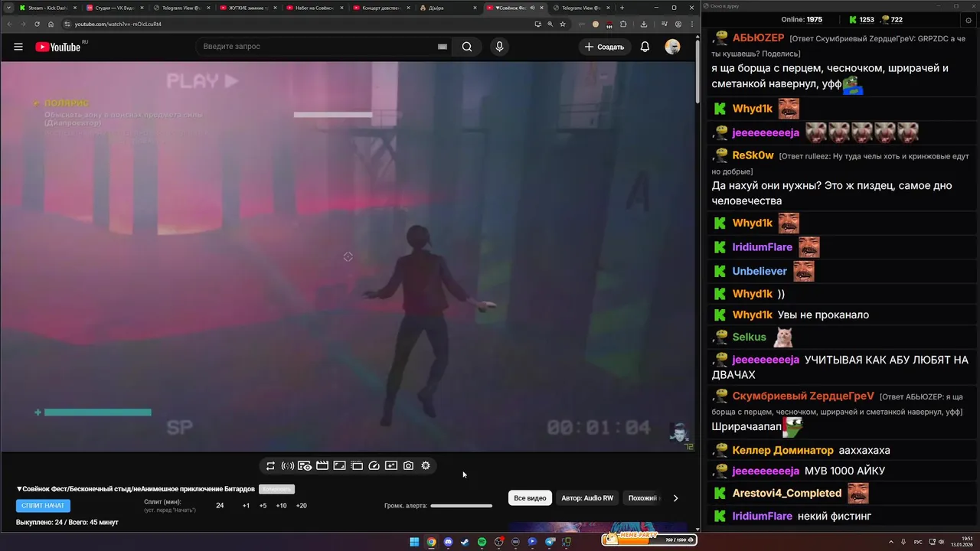Screen dimensions: 980x551
Task: Click the Создать button
Action: [604, 47]
